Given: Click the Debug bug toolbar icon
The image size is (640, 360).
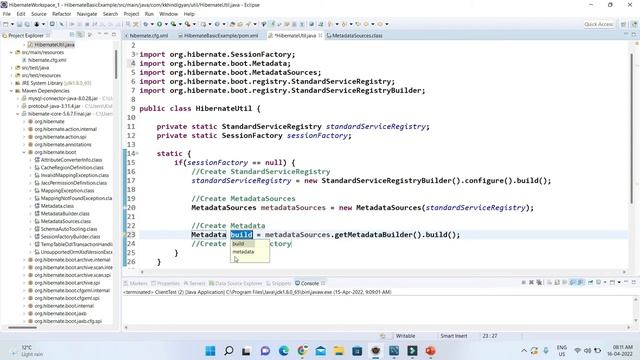Looking at the screenshot, I should pos(145,24).
